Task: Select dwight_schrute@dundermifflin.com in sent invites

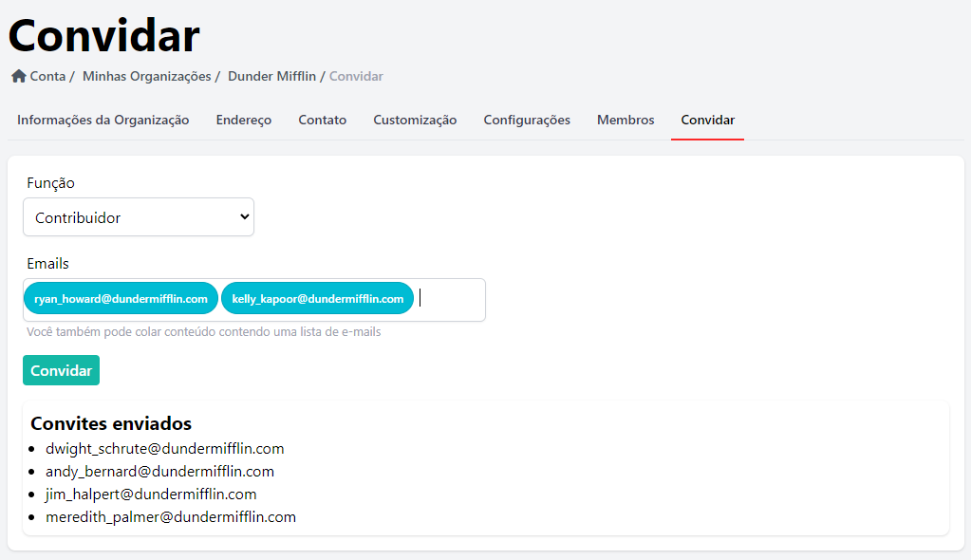Action: coord(165,449)
